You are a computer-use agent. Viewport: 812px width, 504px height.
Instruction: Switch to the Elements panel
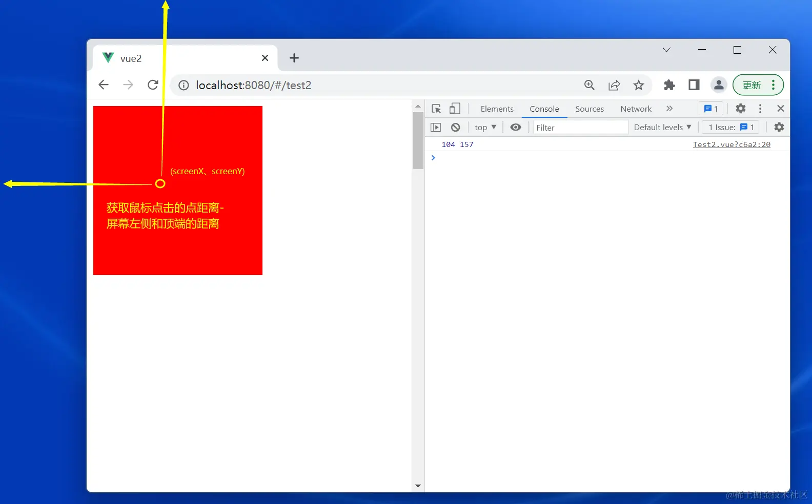click(x=497, y=109)
